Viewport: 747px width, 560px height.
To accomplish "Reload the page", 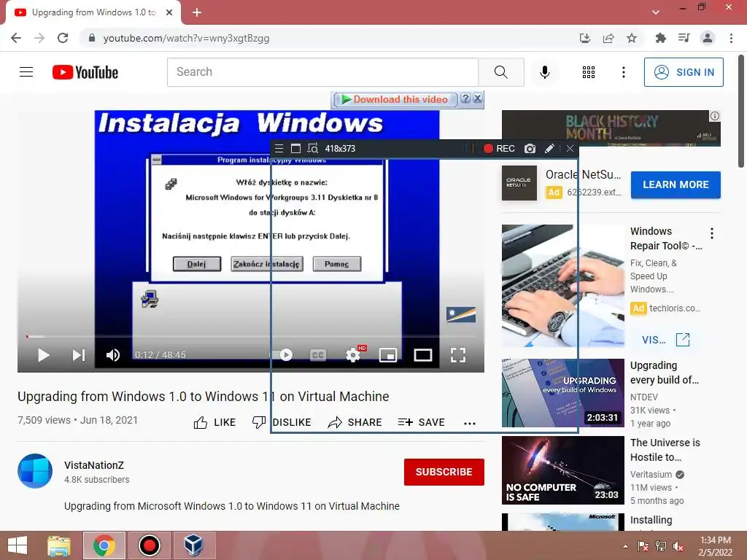I will click(63, 38).
